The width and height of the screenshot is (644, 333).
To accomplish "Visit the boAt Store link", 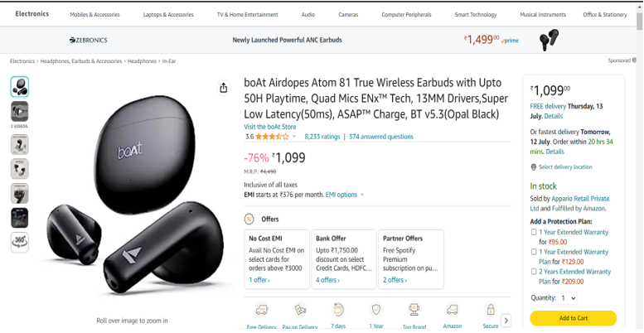I will tap(270, 127).
